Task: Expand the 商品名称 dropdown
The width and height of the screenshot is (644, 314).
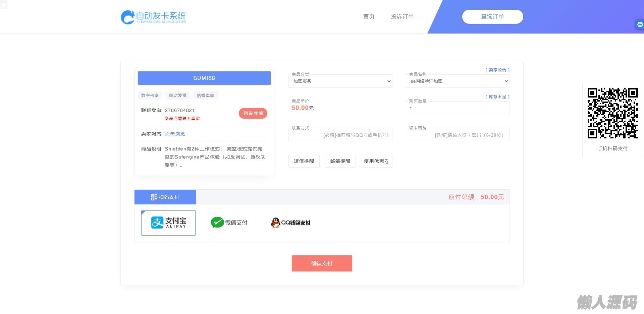Action: click(x=458, y=81)
